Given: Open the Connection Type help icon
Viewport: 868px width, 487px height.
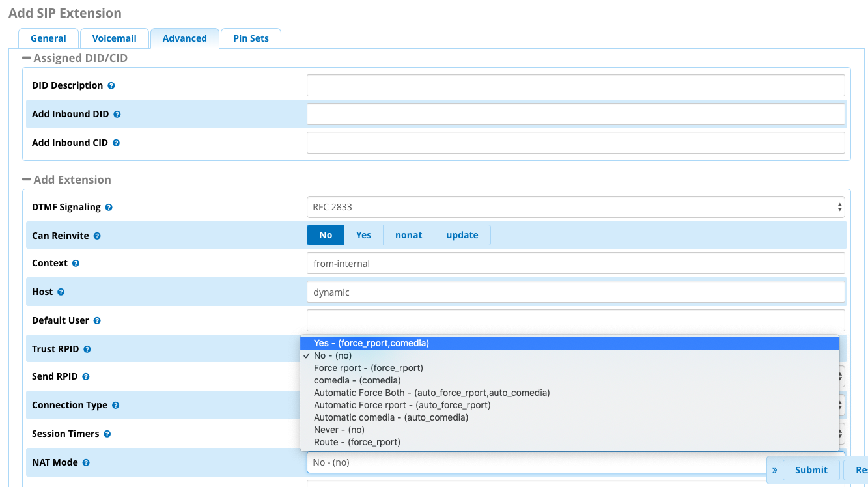Looking at the screenshot, I should [x=115, y=405].
